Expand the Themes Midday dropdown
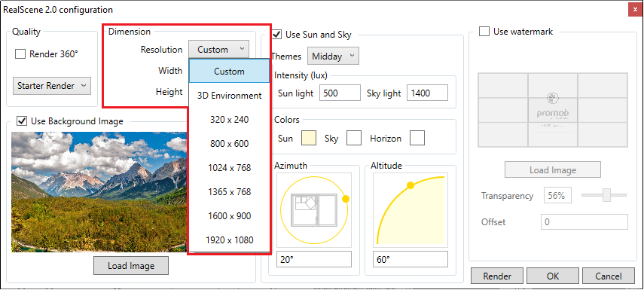This screenshot has width=644, height=290. tap(333, 56)
